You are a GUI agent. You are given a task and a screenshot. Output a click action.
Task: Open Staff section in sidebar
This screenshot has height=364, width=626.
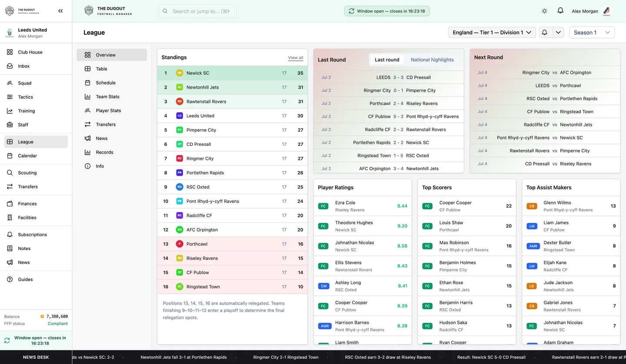(36, 125)
